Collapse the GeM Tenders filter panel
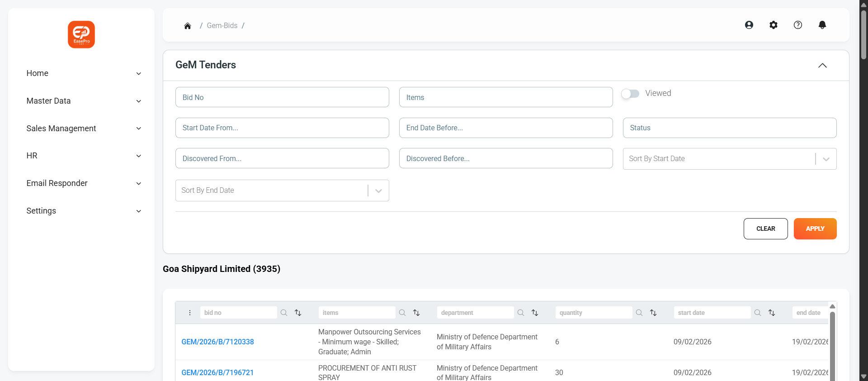The image size is (868, 381). click(822, 66)
